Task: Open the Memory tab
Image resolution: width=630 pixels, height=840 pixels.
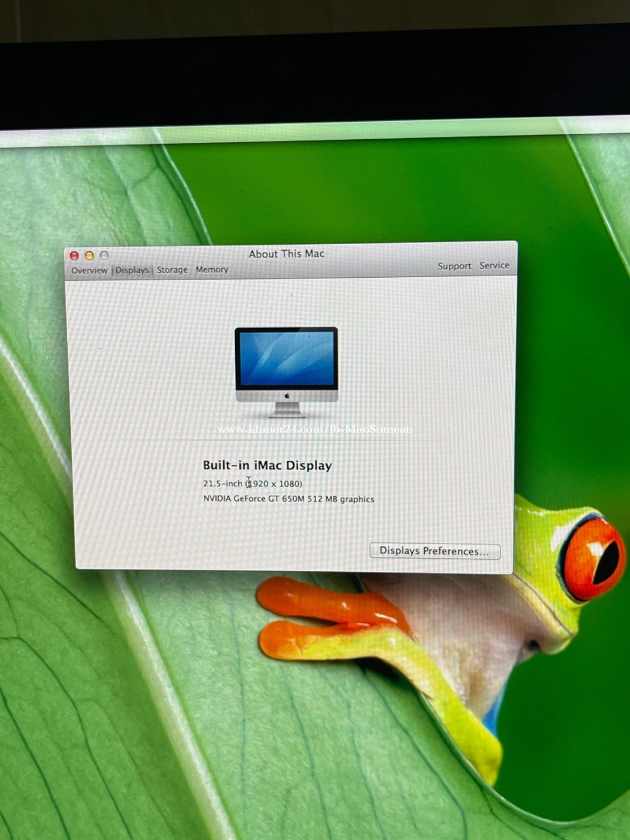Action: pyautogui.click(x=212, y=269)
